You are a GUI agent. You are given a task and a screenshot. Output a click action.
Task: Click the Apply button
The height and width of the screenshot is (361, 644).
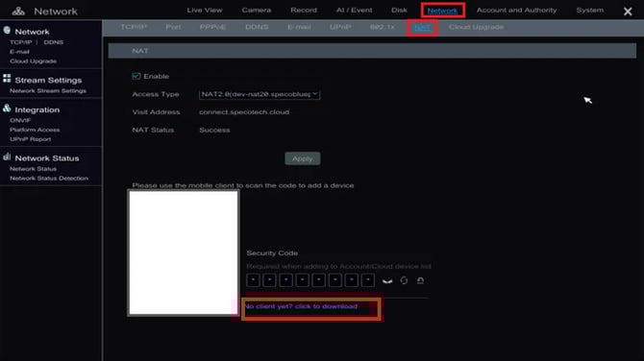point(303,158)
